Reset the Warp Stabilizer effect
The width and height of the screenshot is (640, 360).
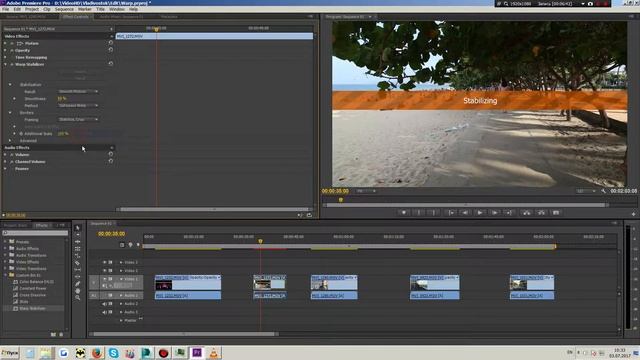coord(111,64)
